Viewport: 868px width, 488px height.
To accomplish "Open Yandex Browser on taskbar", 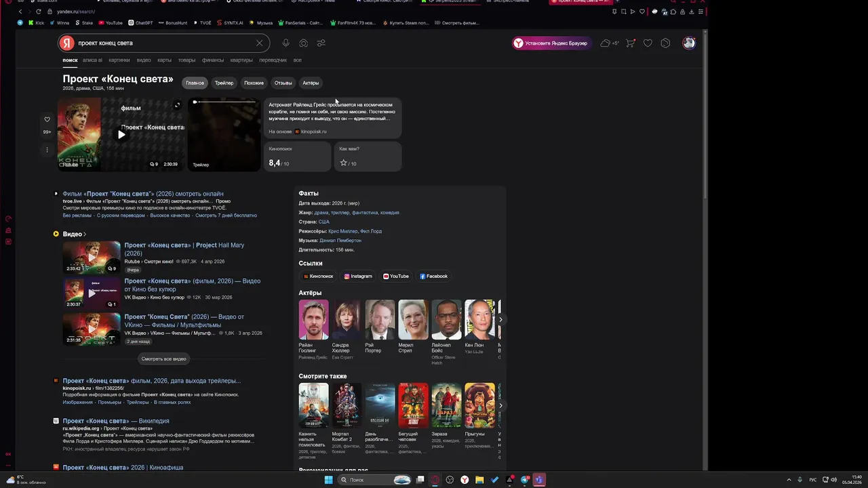I will (x=465, y=480).
